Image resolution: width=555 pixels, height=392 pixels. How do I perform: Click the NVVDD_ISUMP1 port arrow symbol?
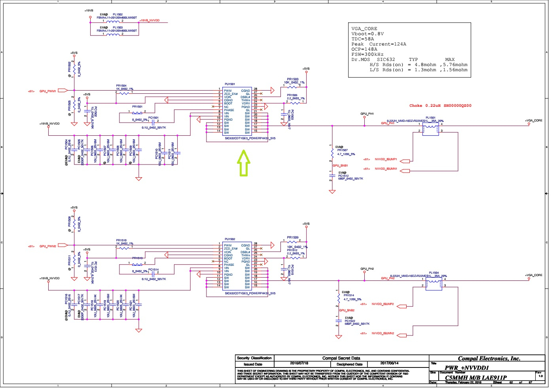pos(404,161)
